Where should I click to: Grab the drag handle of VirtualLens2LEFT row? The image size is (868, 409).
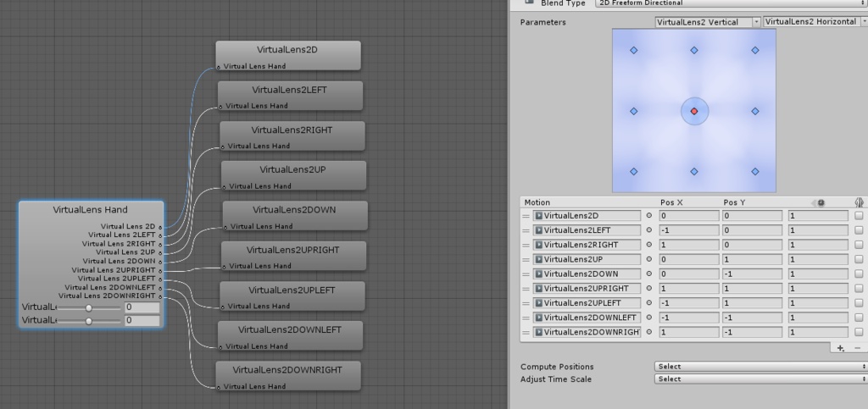[526, 230]
